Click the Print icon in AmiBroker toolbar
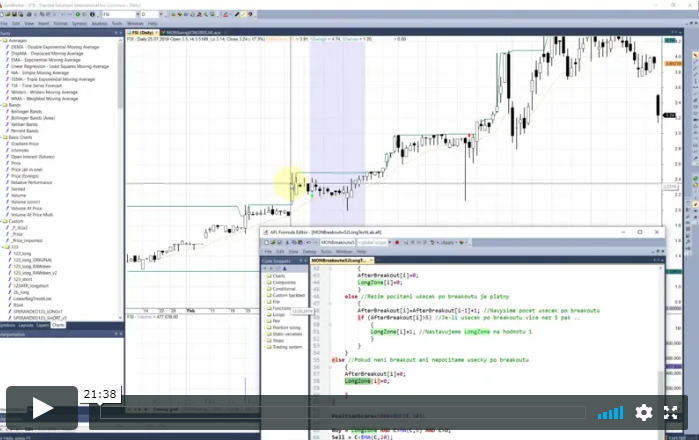Screen dimensions: 699x440 tap(29, 14)
